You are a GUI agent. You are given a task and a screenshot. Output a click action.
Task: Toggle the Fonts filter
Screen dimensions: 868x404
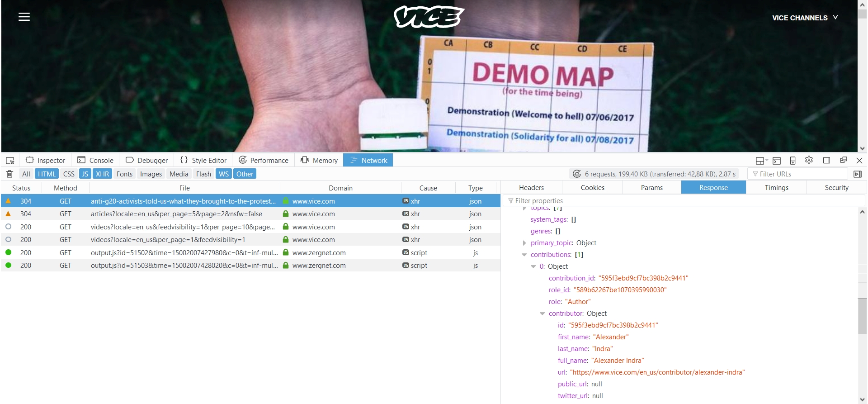[x=124, y=174]
